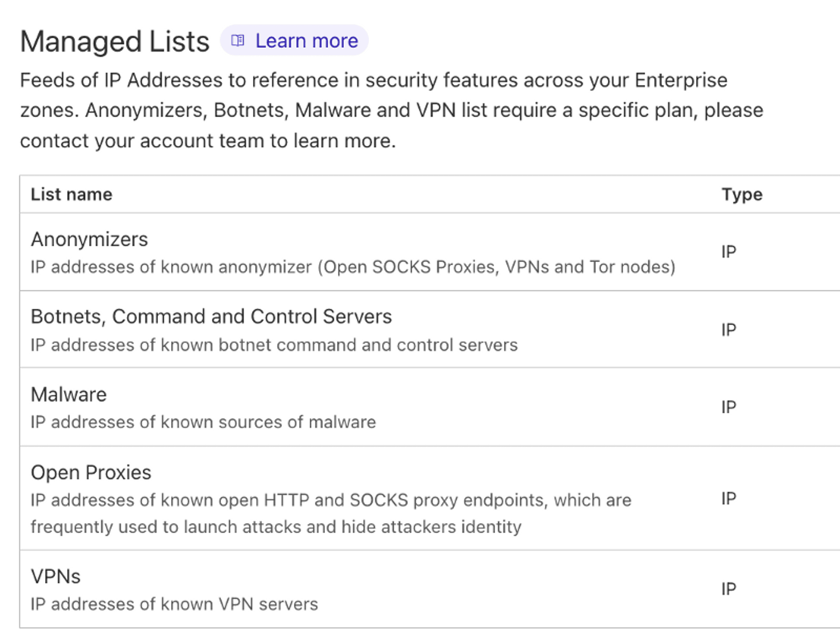Viewport: 840px width, 643px height.
Task: Click the Type column header
Action: point(742,195)
